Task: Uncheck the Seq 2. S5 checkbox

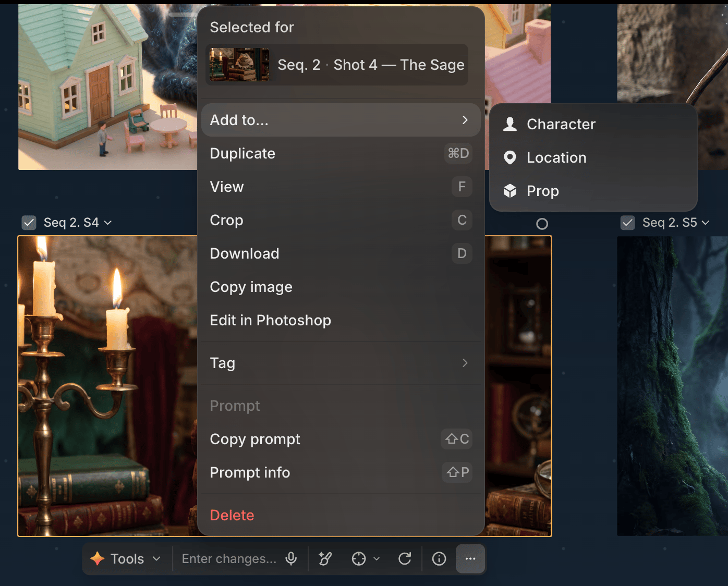Action: (627, 223)
